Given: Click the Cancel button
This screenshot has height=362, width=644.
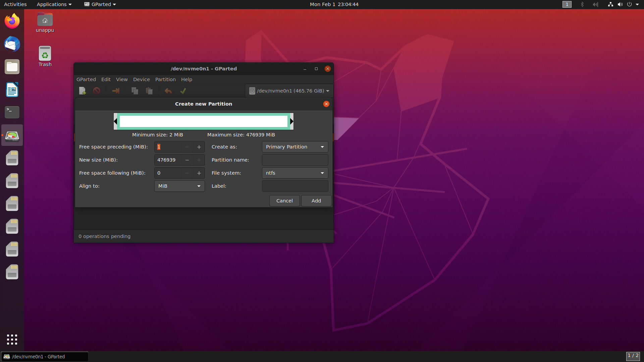Looking at the screenshot, I should [284, 201].
